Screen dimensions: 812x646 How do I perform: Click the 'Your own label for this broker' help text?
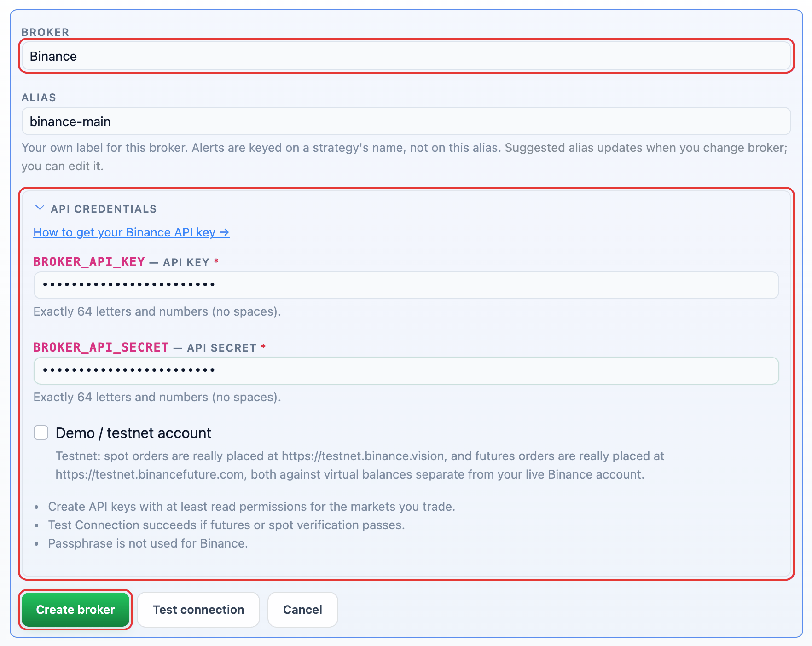coord(405,157)
